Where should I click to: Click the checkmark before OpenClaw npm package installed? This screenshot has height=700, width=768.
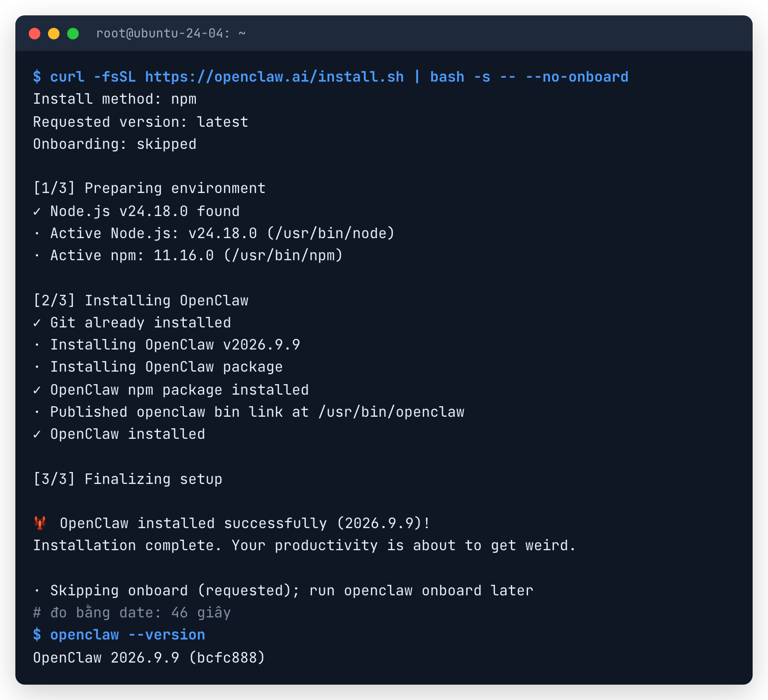click(37, 390)
